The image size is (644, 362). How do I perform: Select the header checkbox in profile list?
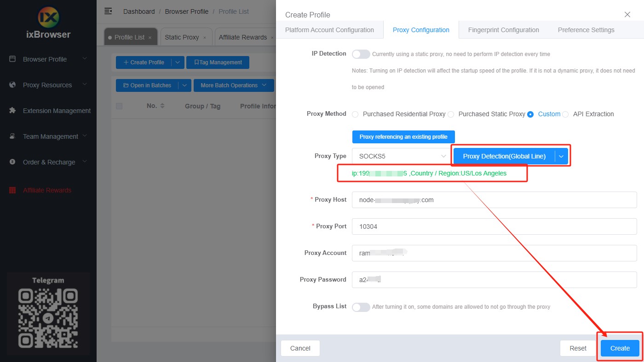119,106
